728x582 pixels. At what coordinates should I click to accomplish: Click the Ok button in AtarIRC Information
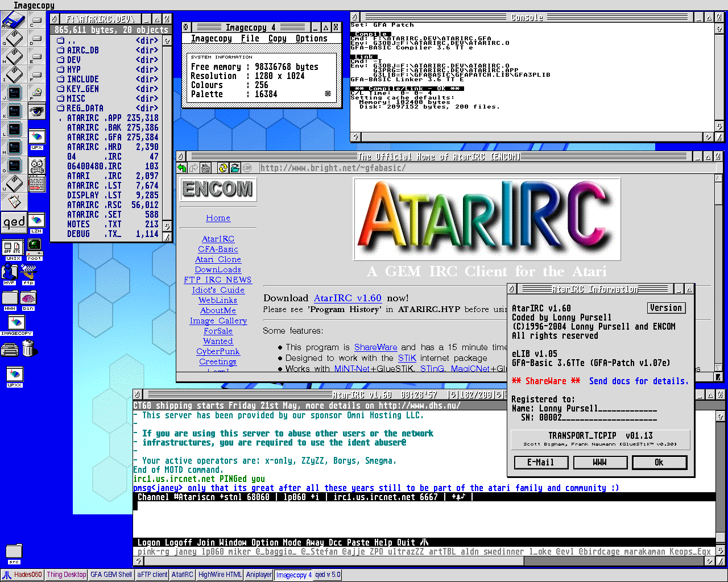click(659, 463)
